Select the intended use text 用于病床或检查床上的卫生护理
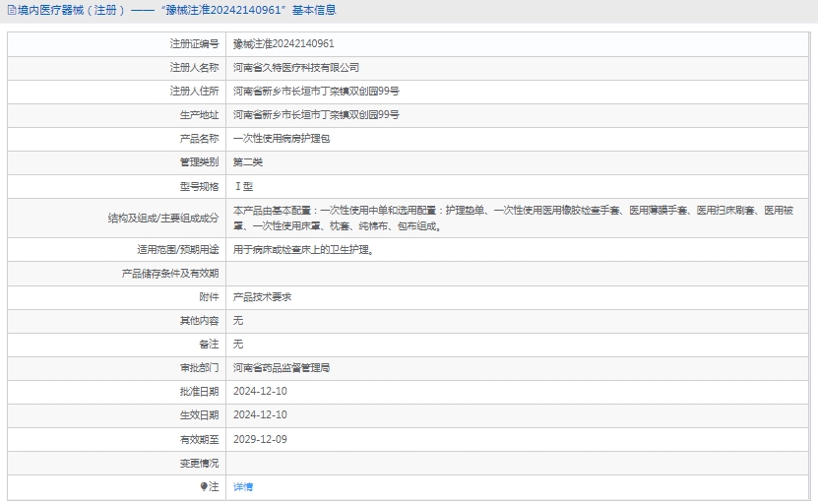The image size is (818, 504). (303, 250)
